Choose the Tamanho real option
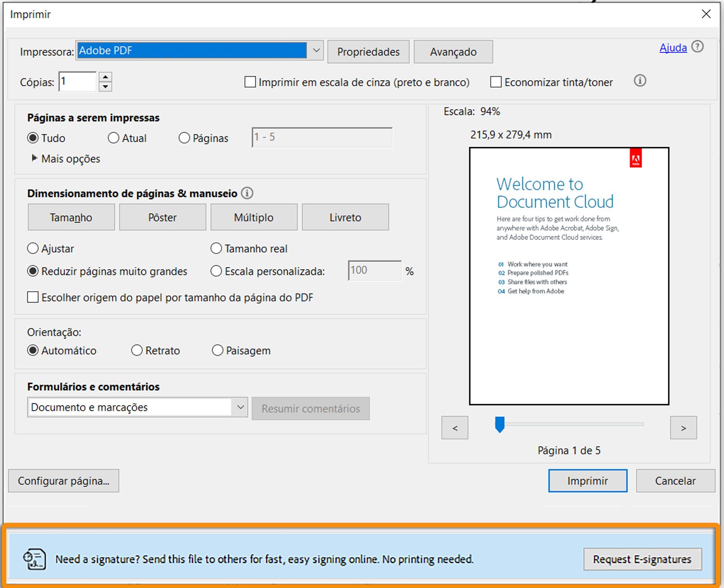The width and height of the screenshot is (724, 588). (216, 248)
